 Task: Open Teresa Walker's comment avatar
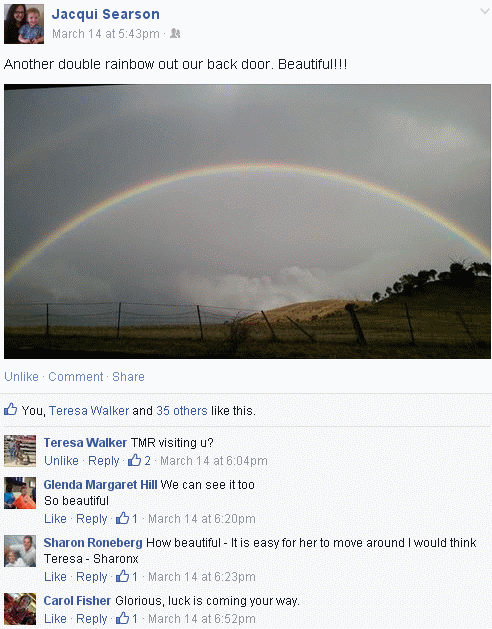(20, 451)
